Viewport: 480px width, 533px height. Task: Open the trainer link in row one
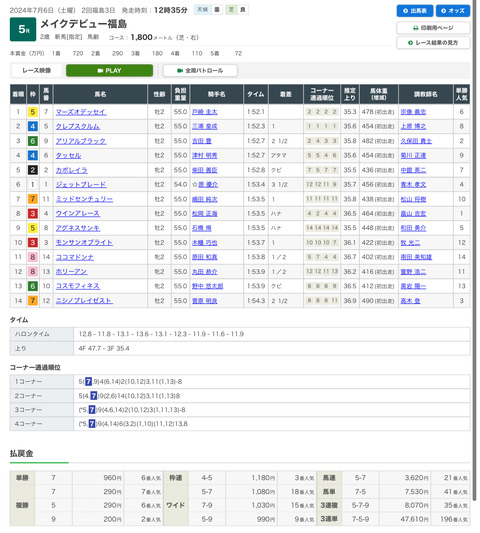(x=413, y=112)
